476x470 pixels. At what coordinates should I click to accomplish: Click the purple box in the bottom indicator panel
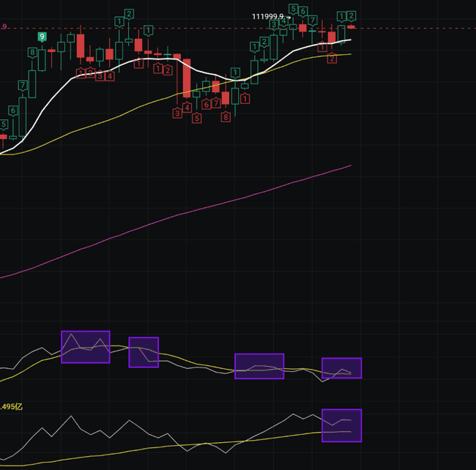[341, 425]
